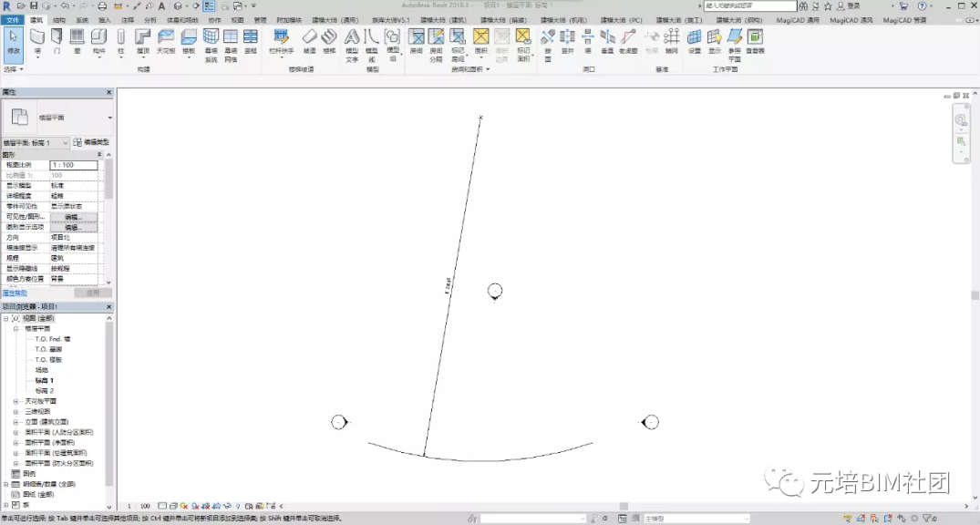
Task: Open the 结构 ribbon tab
Action: (x=58, y=20)
